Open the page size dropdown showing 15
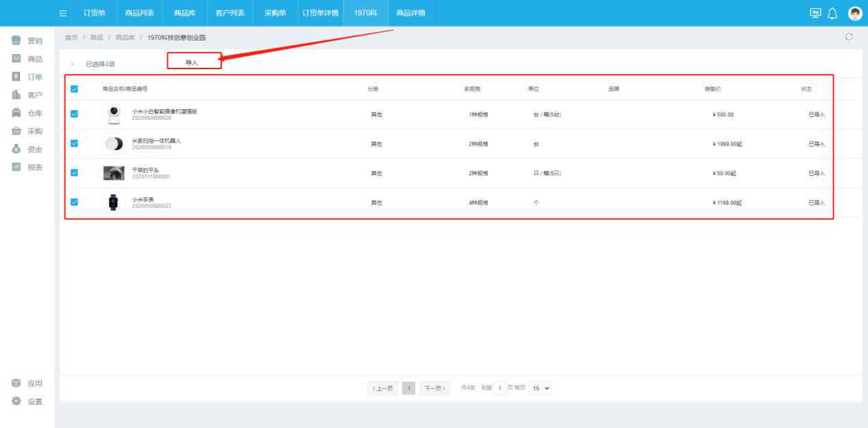 click(x=540, y=388)
